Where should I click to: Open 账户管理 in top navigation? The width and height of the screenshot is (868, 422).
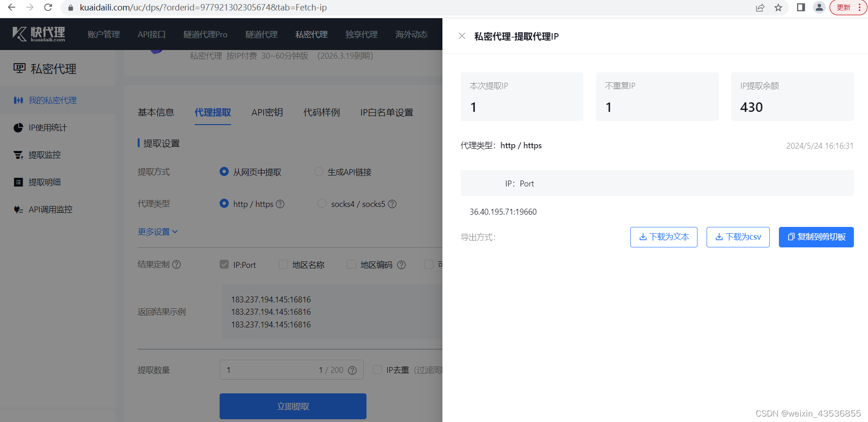(104, 35)
